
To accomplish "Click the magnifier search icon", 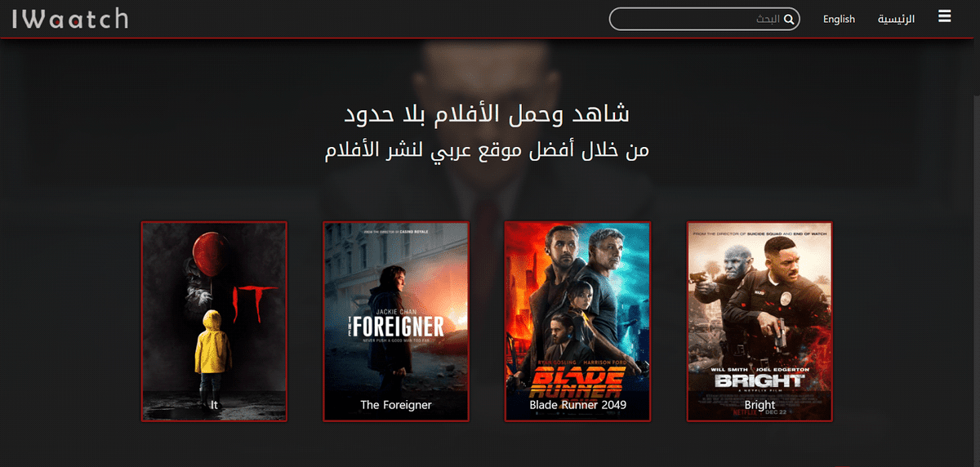I will (789, 19).
